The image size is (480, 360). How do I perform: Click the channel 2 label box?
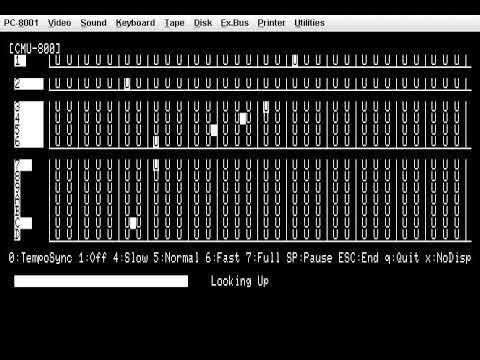pyautogui.click(x=29, y=84)
